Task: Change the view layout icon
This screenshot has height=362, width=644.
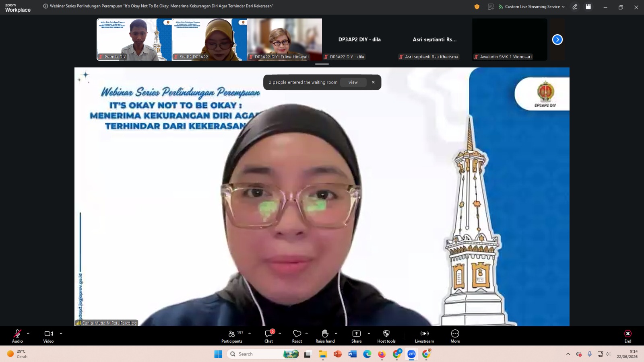Action: (588, 6)
